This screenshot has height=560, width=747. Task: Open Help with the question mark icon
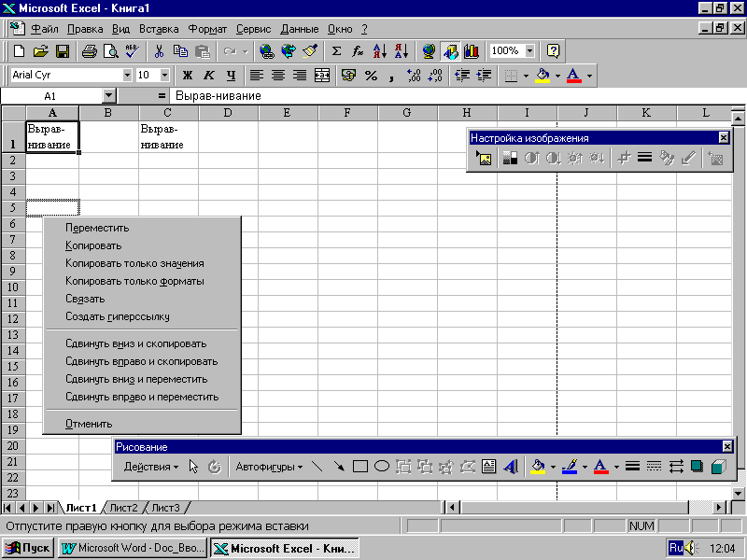[x=553, y=51]
